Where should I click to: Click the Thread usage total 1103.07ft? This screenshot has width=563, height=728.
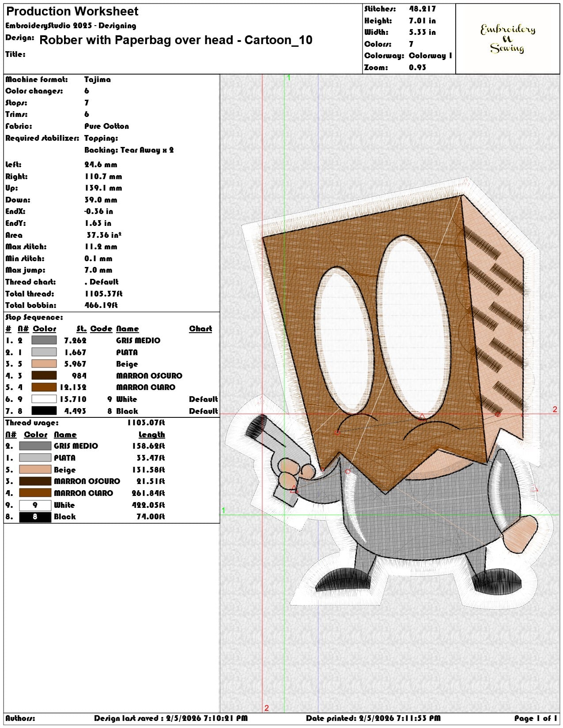tap(146, 423)
